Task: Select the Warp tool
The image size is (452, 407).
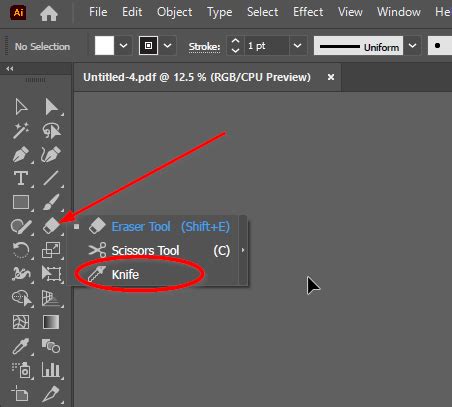Action: coord(21,274)
